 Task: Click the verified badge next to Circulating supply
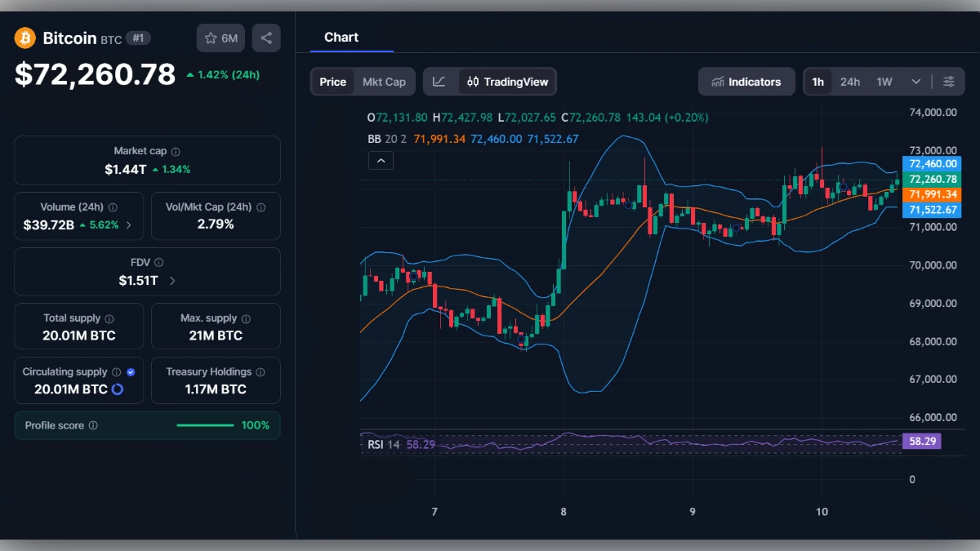pos(132,371)
